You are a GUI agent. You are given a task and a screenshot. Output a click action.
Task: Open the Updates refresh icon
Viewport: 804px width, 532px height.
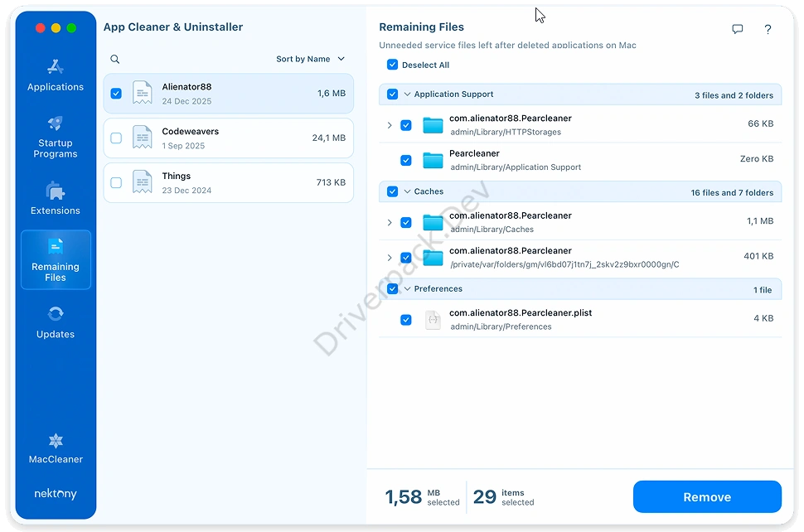[56, 314]
